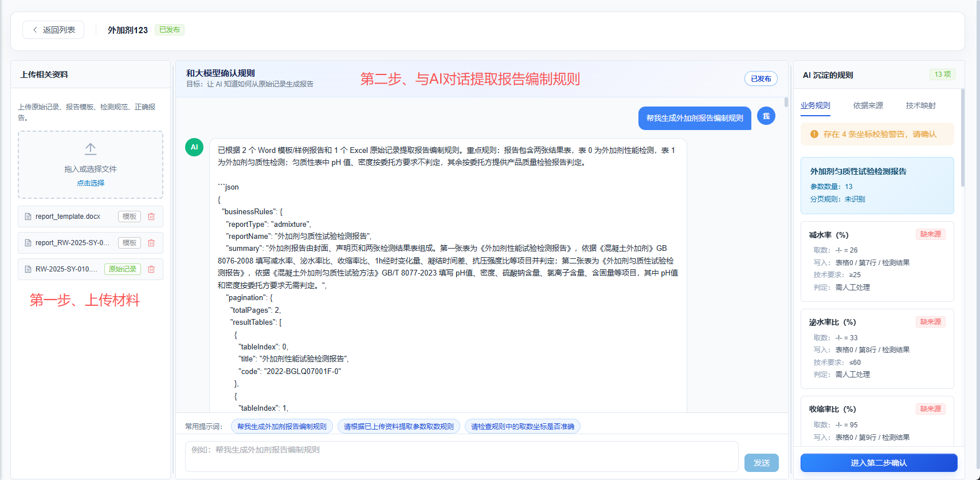Click 模板 tag on report_template.docx
The height and width of the screenshot is (480, 980).
pos(130,217)
